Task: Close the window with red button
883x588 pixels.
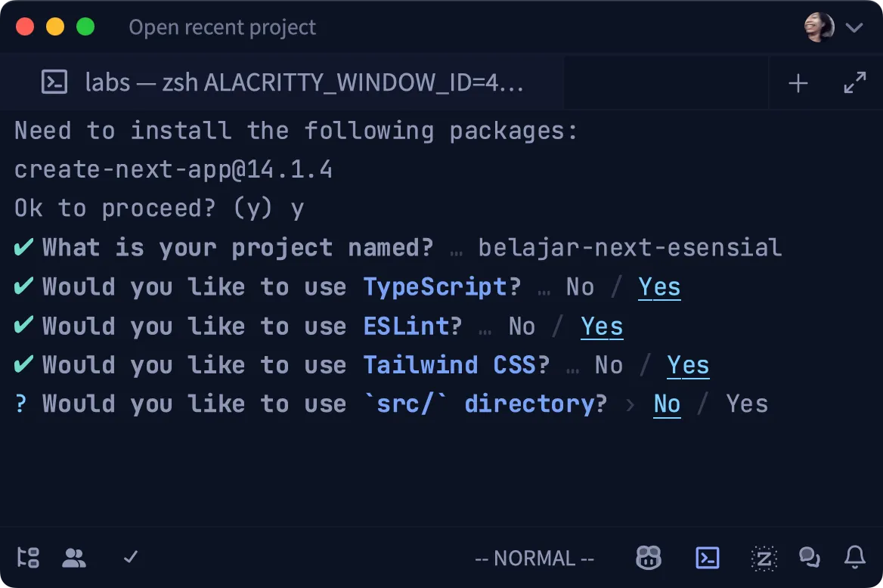Action: tap(25, 27)
